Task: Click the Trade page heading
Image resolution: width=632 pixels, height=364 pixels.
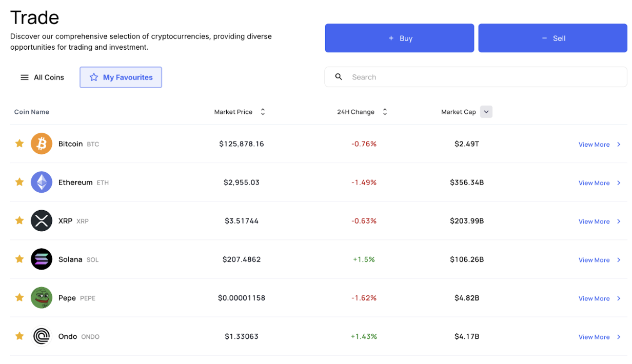Action: 34,17
